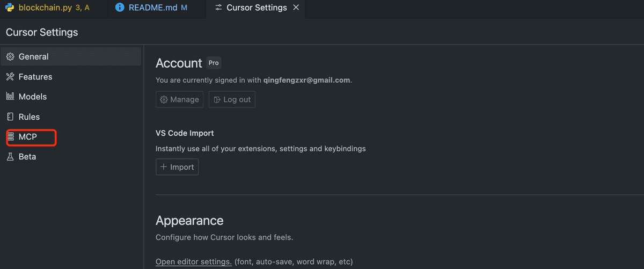The width and height of the screenshot is (644, 269).
Task: Open the Rules settings section
Action: click(71, 117)
